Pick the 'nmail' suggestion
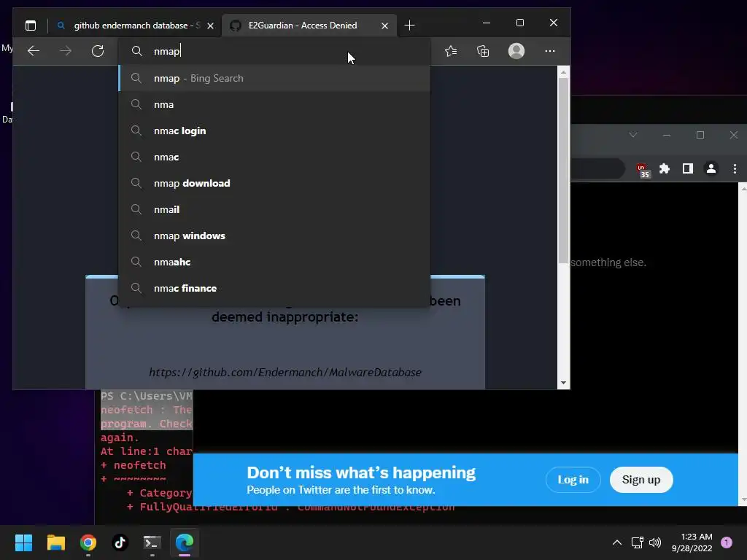 (274, 209)
